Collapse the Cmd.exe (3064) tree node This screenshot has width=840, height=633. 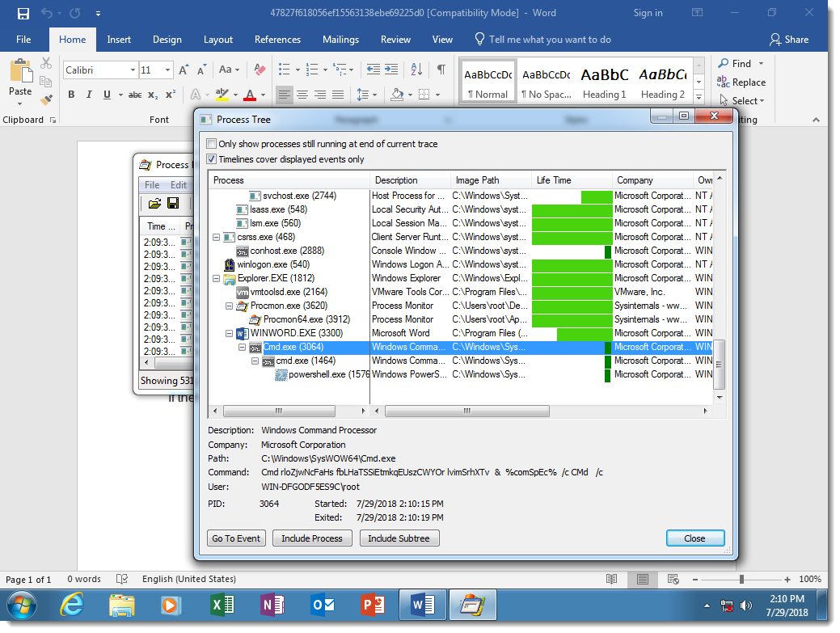pos(243,347)
